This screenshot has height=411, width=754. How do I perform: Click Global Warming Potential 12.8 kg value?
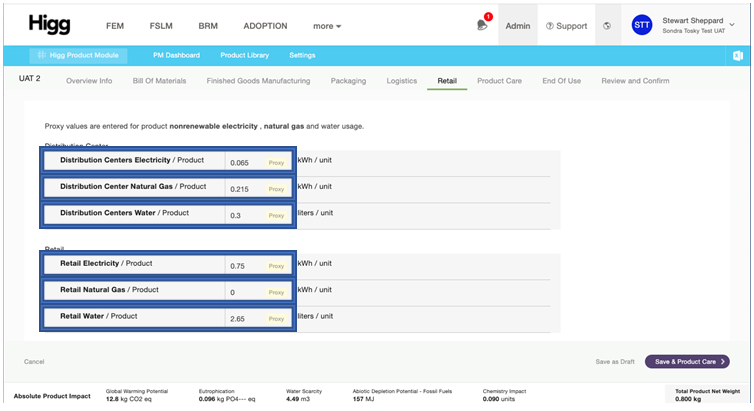click(128, 399)
